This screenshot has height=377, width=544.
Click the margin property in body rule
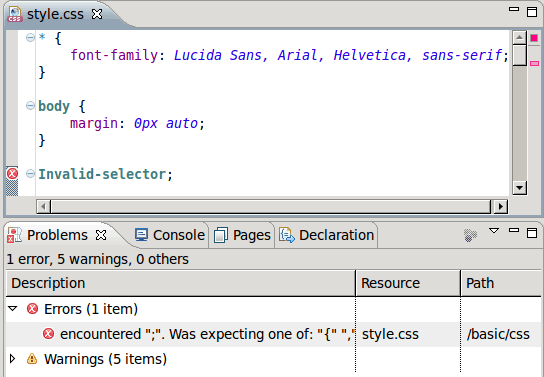(94, 123)
